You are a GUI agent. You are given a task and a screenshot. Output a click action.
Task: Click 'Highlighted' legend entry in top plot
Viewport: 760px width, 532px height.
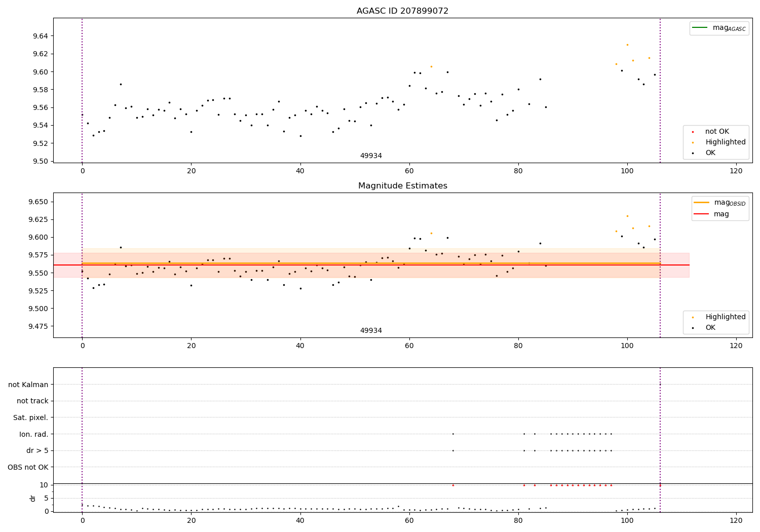coord(726,142)
